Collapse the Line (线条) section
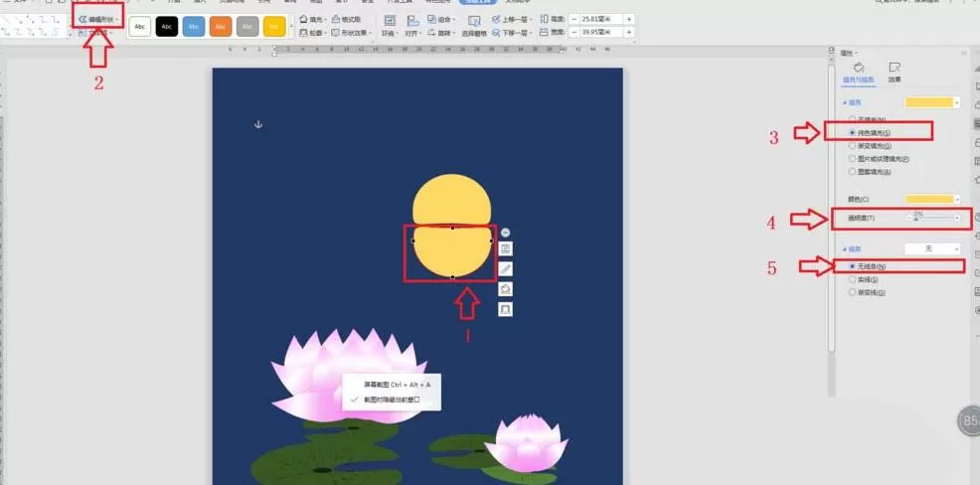This screenshot has height=485, width=980. point(853,248)
